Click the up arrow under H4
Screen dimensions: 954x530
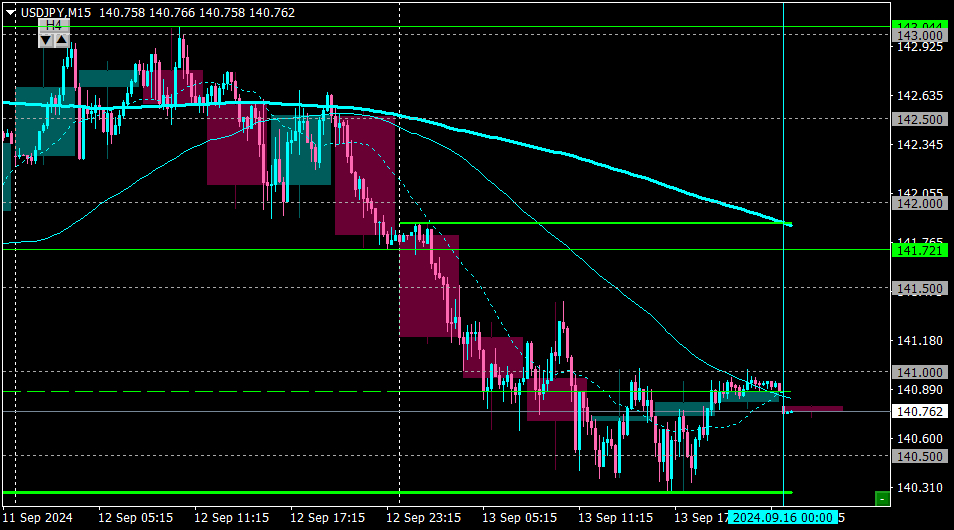click(x=62, y=41)
